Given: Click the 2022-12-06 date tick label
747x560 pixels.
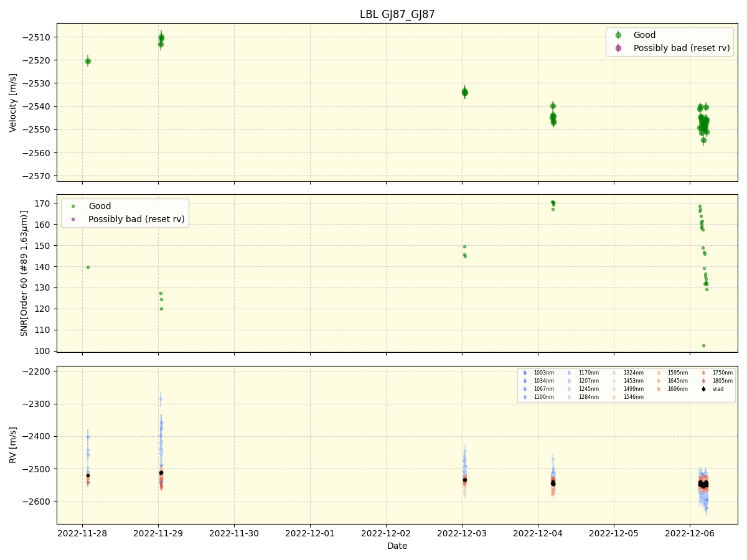Looking at the screenshot, I should pyautogui.click(x=690, y=533).
